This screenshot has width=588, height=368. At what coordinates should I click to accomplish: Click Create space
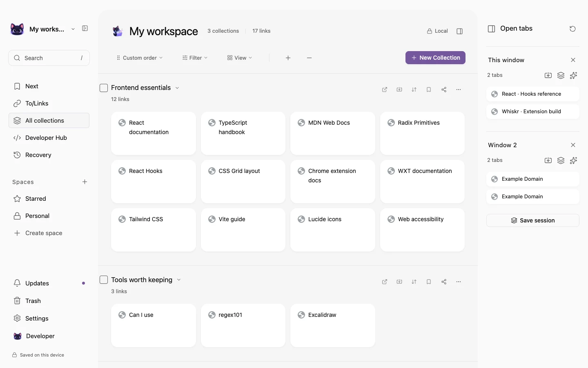(49, 233)
